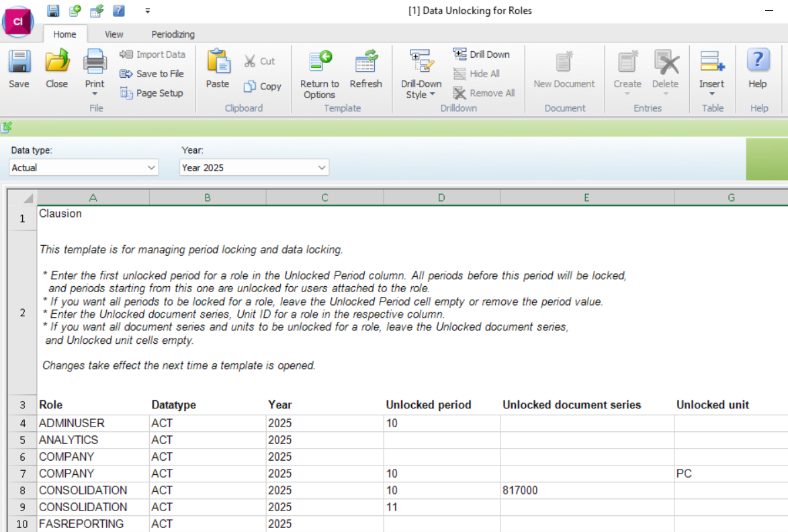This screenshot has height=532, width=788.
Task: Click unlocked period 10 for ADMINUSER
Action: point(442,423)
